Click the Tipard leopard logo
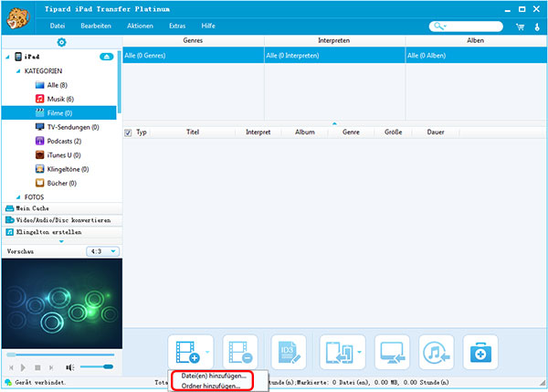 pyautogui.click(x=18, y=18)
